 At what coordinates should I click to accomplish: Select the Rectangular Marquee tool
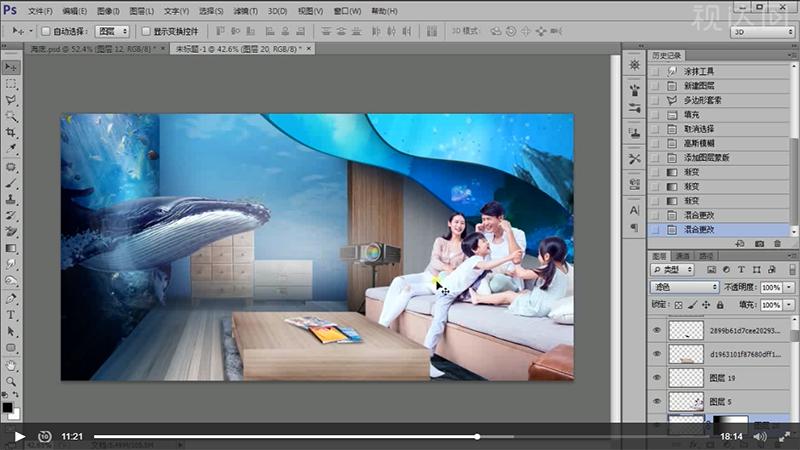point(11,84)
